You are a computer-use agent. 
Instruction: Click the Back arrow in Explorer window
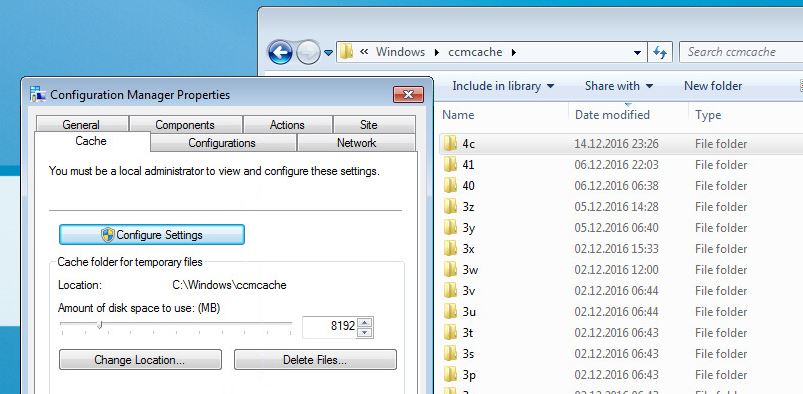280,52
